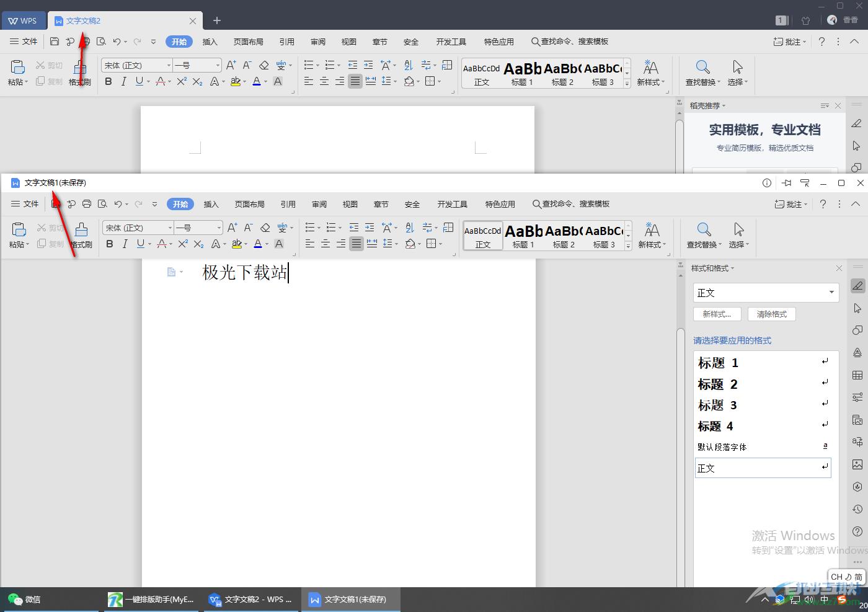Click 清除格式 button in styles panel
The height and width of the screenshot is (612, 868).
tap(772, 314)
